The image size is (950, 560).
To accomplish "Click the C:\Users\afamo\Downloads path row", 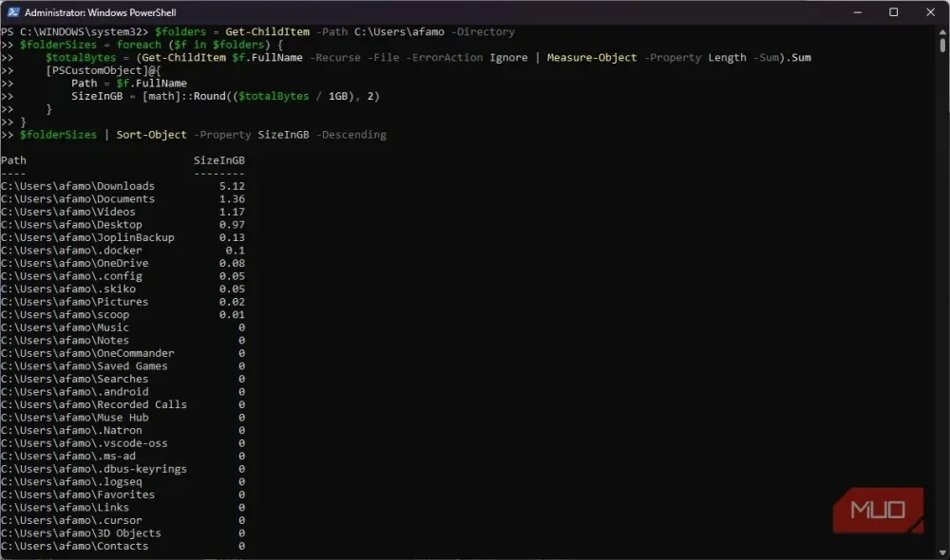I will (78, 186).
